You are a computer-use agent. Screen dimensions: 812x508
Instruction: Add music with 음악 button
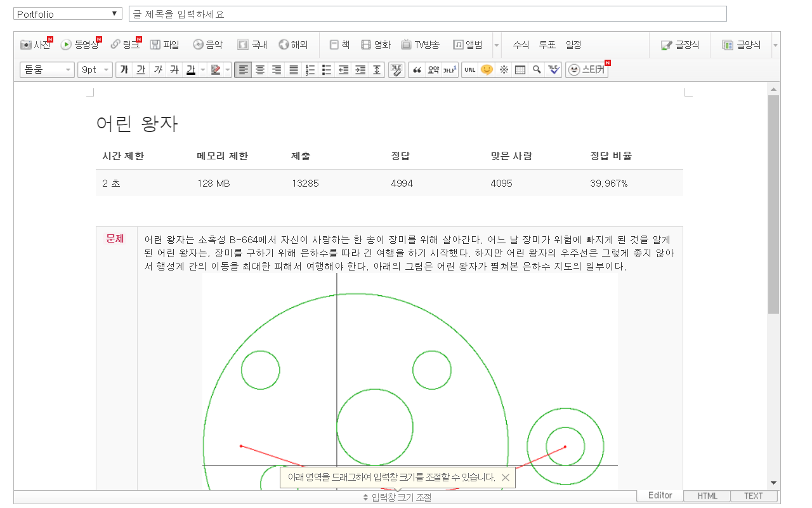point(208,45)
